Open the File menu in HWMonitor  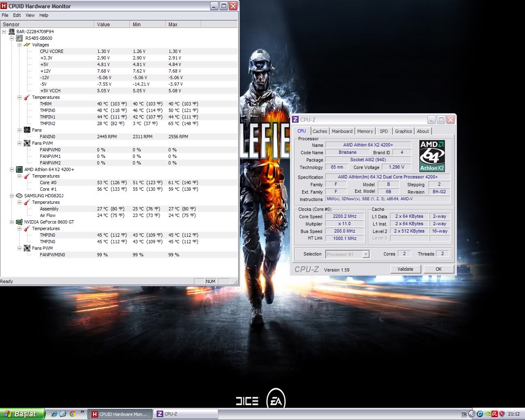click(x=5, y=15)
